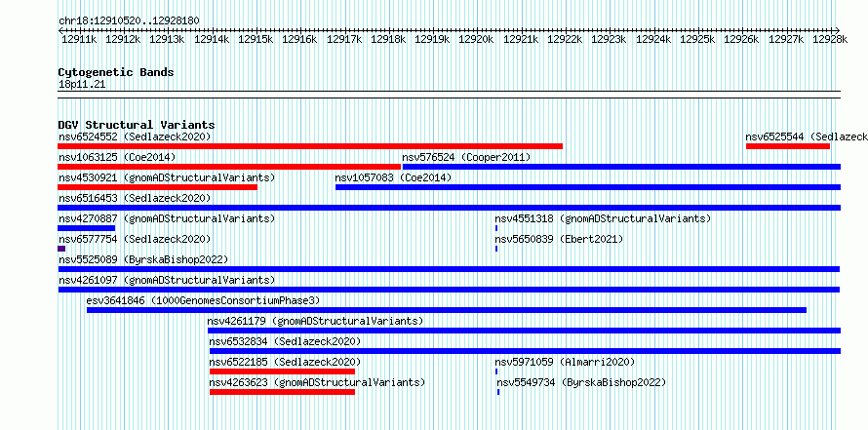This screenshot has width=868, height=430.
Task: Open nsv4530921 (gnomADStructuralVariants) label
Action: click(167, 177)
